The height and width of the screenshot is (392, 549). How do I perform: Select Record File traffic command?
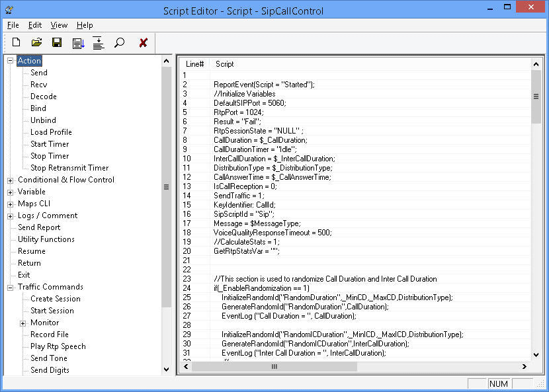[50, 334]
